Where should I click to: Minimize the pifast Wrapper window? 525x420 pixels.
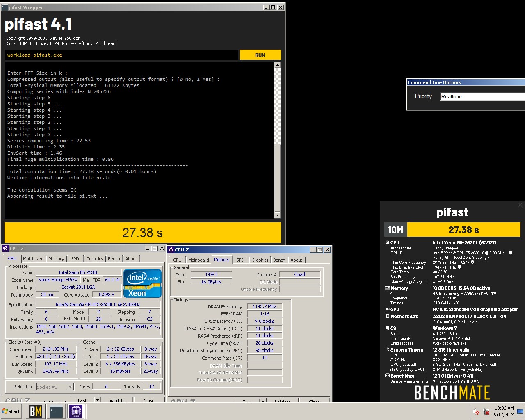click(266, 7)
